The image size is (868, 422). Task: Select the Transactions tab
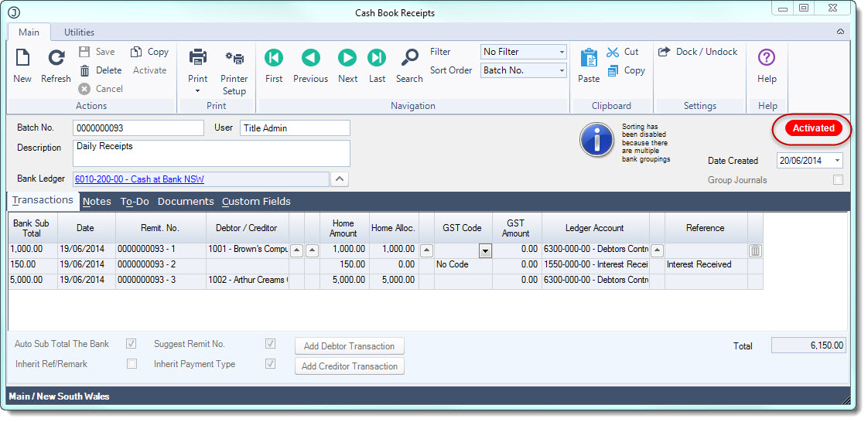click(x=43, y=200)
